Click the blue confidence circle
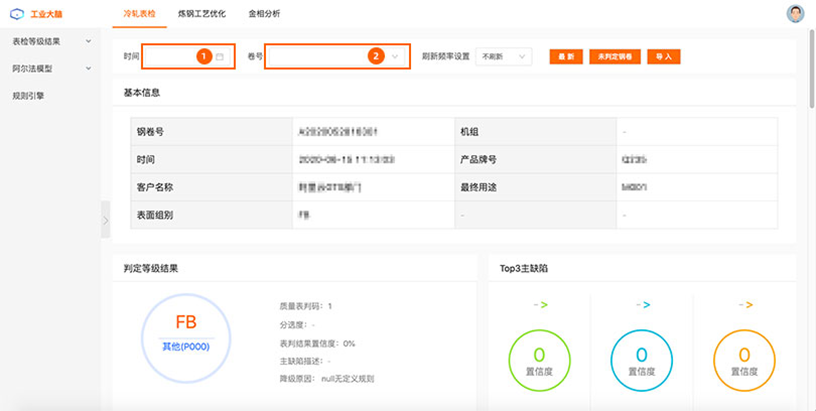 642,359
